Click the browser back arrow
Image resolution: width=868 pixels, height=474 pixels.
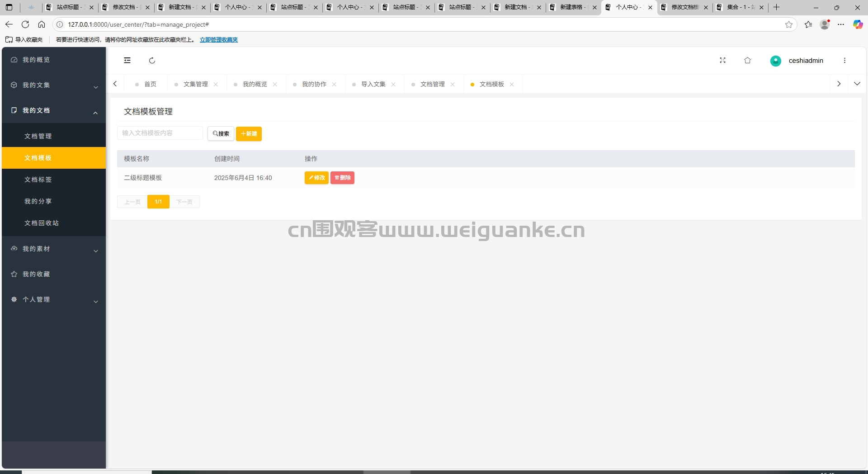(x=9, y=24)
